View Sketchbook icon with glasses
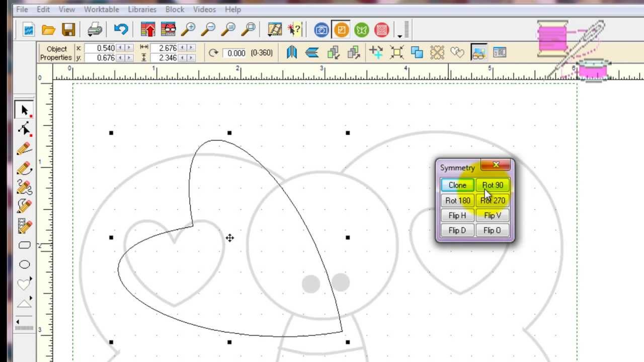 pyautogui.click(x=168, y=30)
